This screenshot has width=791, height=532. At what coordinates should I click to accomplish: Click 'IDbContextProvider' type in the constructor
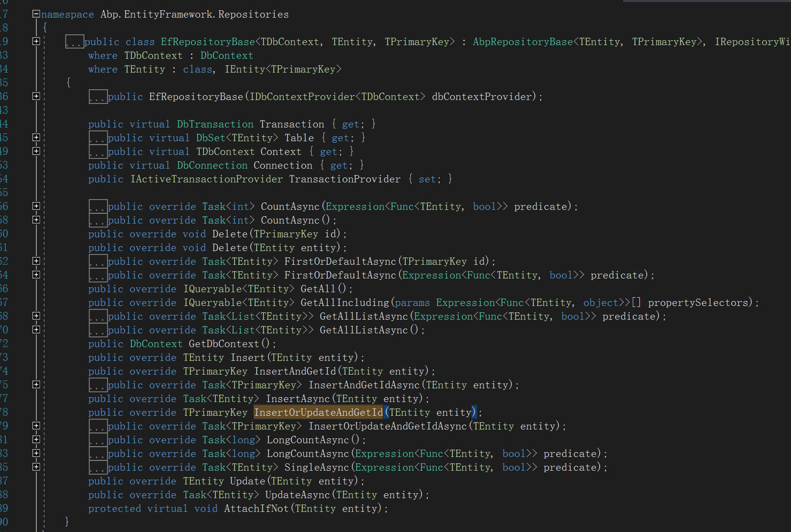(302, 97)
